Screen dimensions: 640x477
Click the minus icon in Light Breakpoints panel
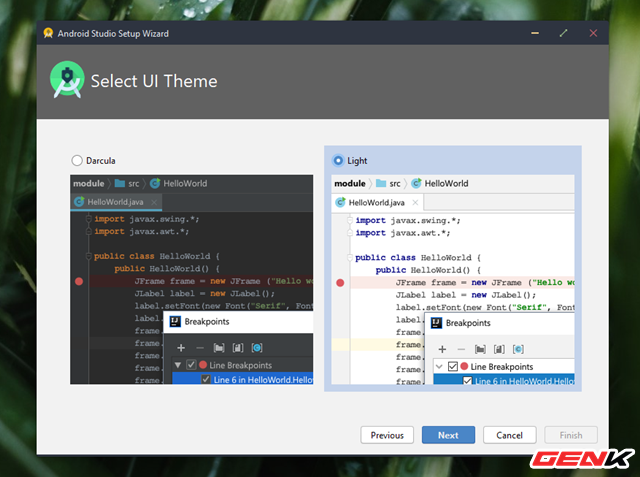pos(459,348)
